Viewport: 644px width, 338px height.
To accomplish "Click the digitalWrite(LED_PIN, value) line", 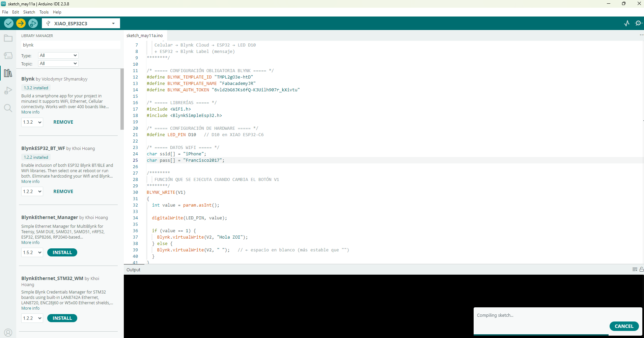I will (189, 218).
